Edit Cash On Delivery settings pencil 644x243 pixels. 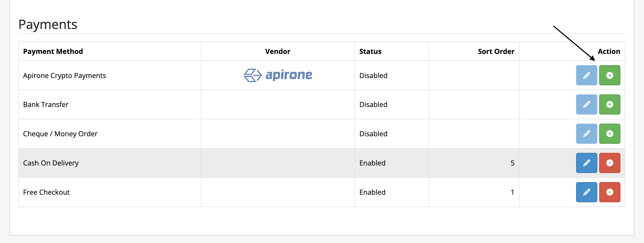click(587, 163)
